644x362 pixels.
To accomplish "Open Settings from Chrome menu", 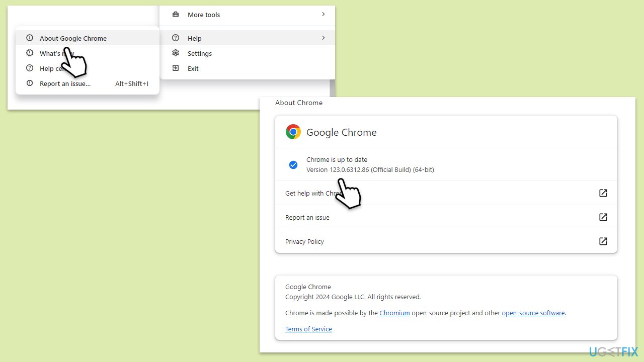I will point(247,53).
